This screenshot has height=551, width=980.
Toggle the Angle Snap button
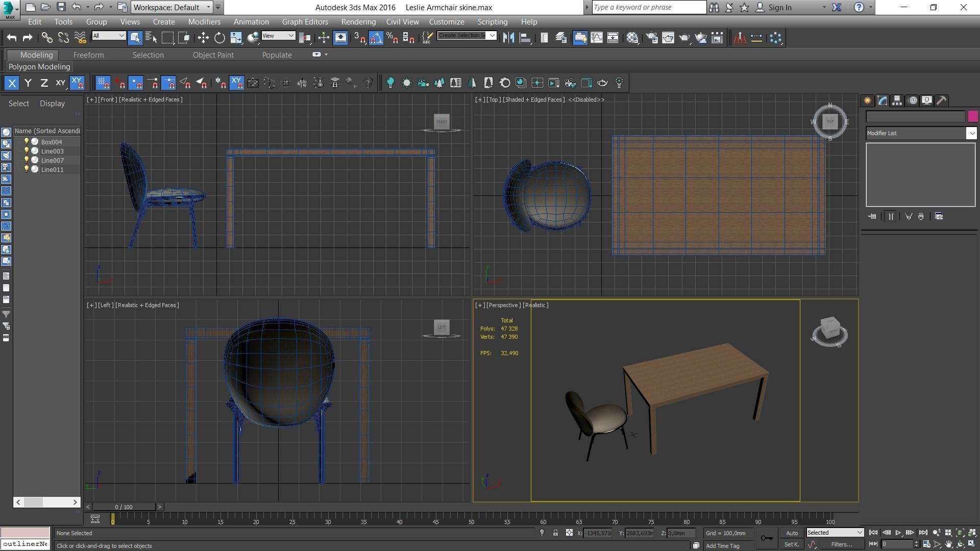click(x=376, y=38)
